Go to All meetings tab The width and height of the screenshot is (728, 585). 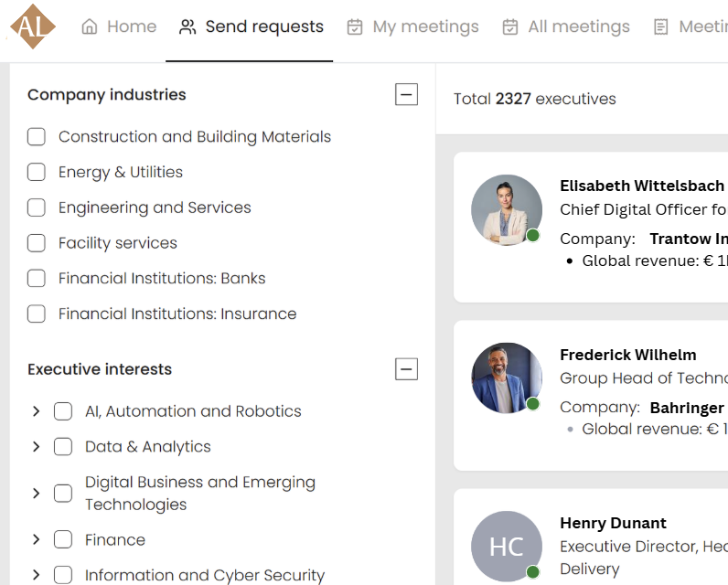point(567,27)
